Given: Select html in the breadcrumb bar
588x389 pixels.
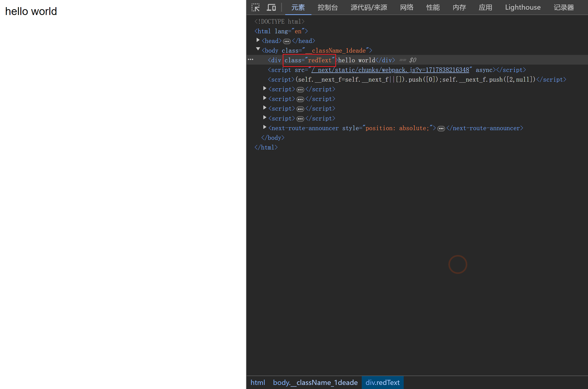Looking at the screenshot, I should pyautogui.click(x=258, y=382).
